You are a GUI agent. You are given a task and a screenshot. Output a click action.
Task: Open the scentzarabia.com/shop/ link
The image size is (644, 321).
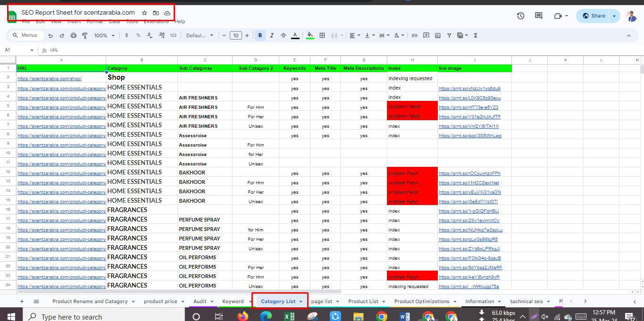click(x=50, y=79)
